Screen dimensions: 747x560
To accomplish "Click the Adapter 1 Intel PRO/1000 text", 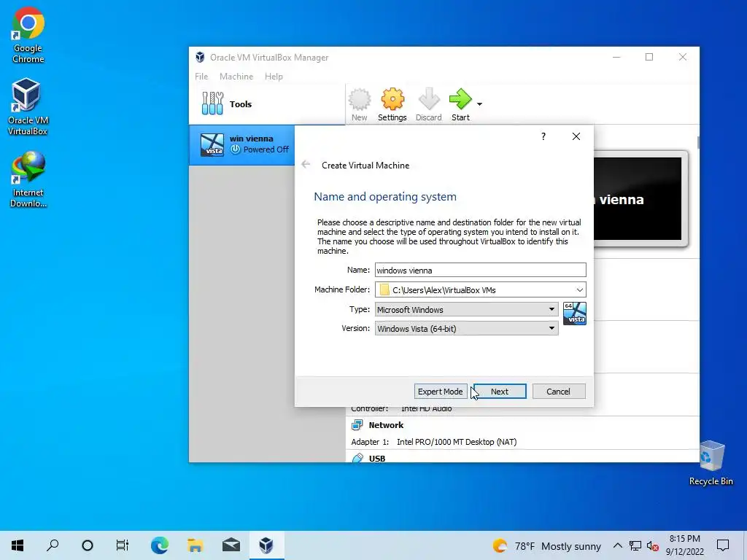I will click(434, 442).
